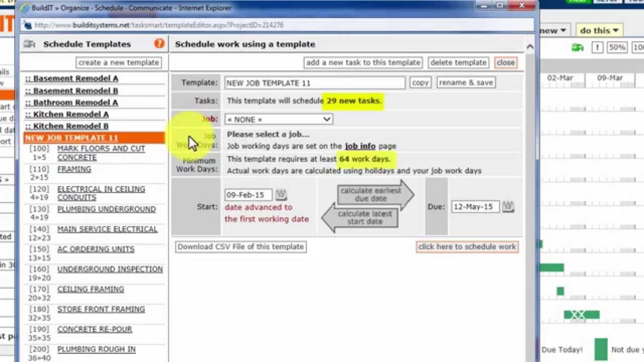Open 'STORE FRONT FRAMING' task link
The width and height of the screenshot is (644, 362).
(x=101, y=309)
